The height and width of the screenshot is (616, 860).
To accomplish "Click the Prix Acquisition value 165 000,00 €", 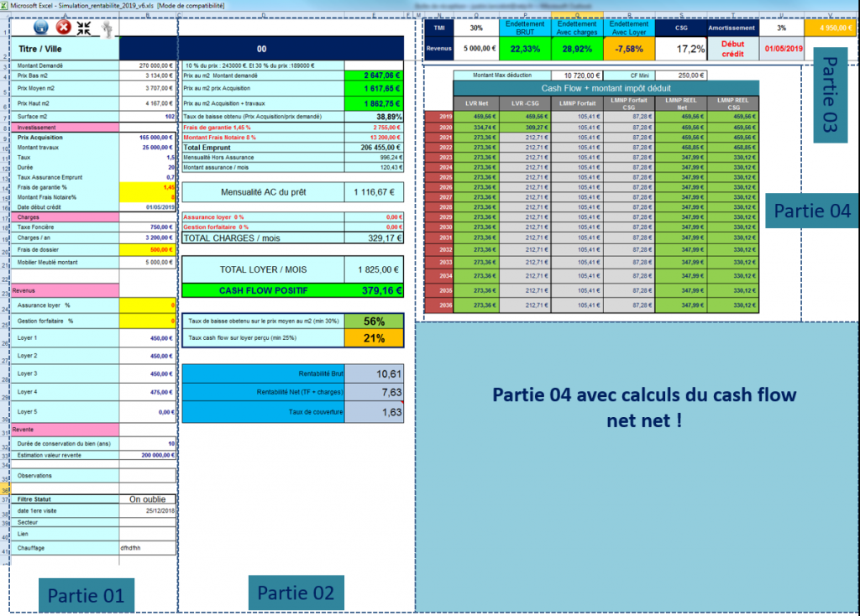I will pyautogui.click(x=147, y=136).
